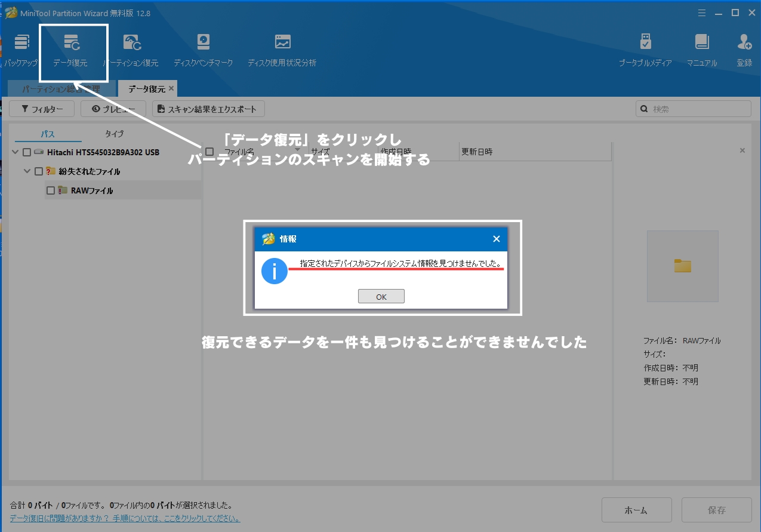Sort by the 更新日時 column header
This screenshot has height=532, width=761.
(477, 152)
